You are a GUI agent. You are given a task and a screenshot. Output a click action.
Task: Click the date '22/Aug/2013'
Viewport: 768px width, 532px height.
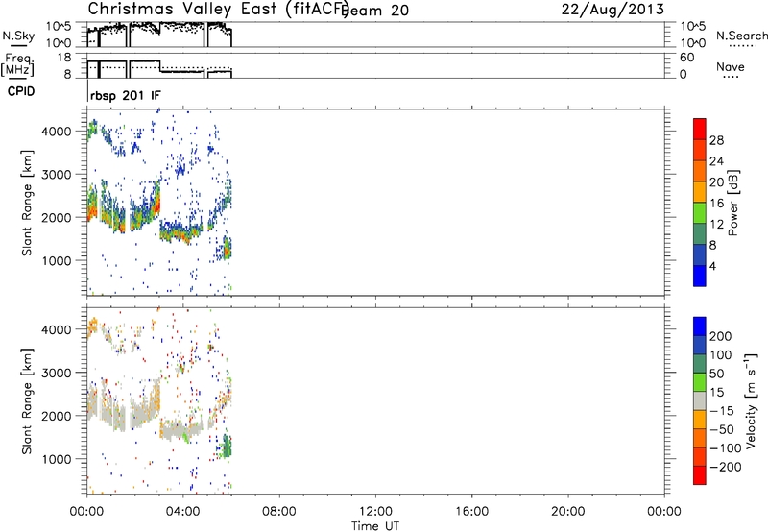(x=612, y=10)
